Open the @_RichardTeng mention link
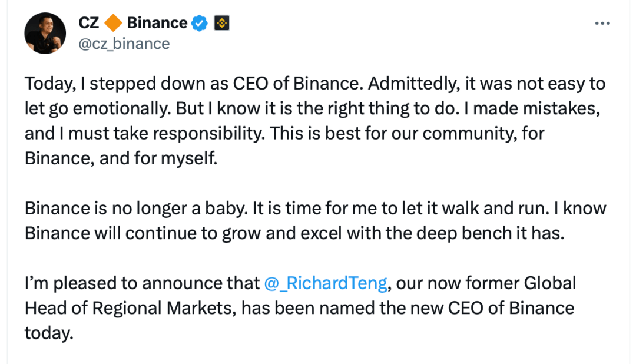Screen dimensions: 636x364 [326, 283]
